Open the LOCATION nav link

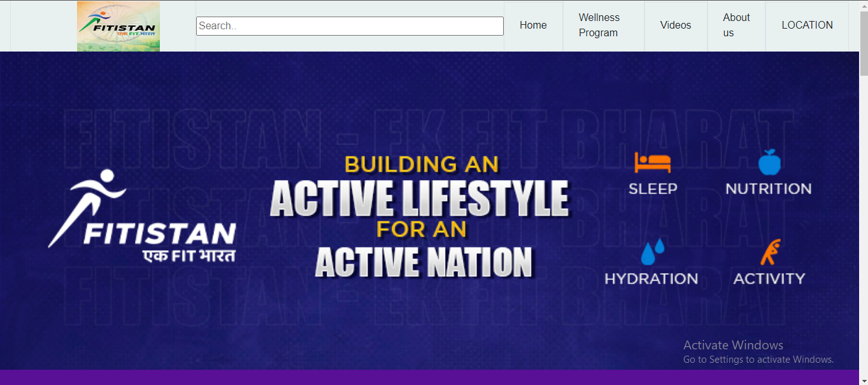click(807, 25)
